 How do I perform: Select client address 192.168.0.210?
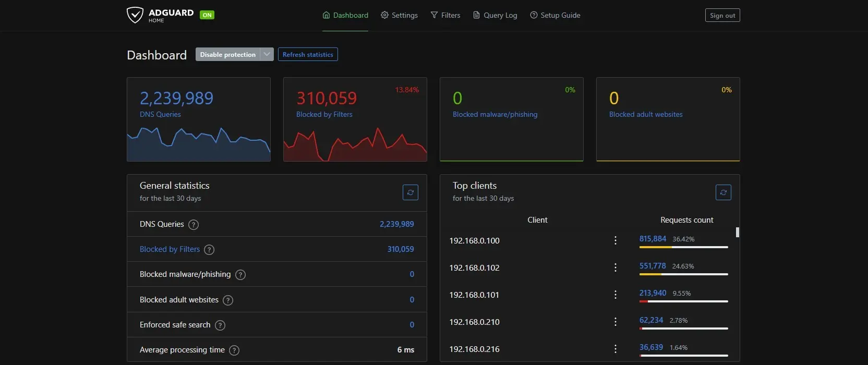(474, 322)
